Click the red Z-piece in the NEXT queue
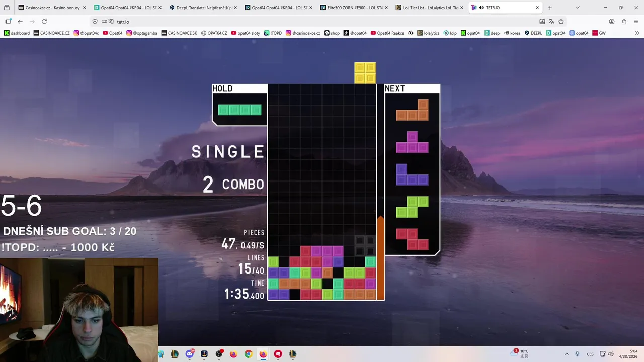The image size is (644, 362). click(x=412, y=239)
